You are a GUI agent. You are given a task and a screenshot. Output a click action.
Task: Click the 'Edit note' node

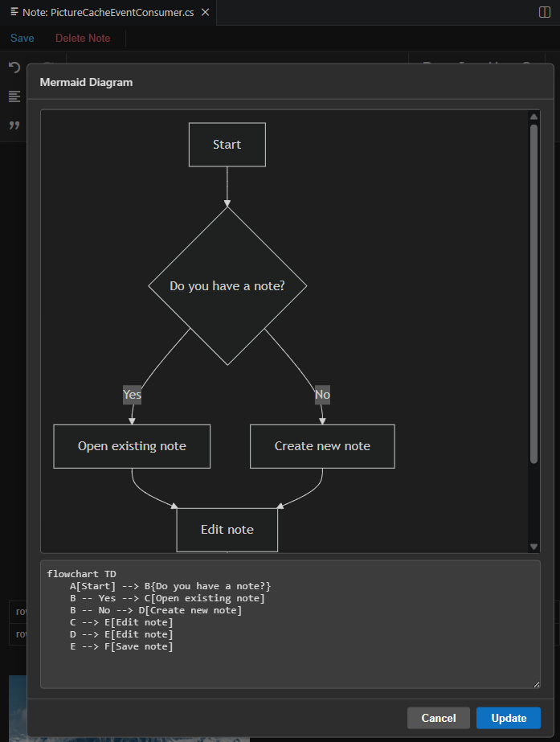pos(227,530)
